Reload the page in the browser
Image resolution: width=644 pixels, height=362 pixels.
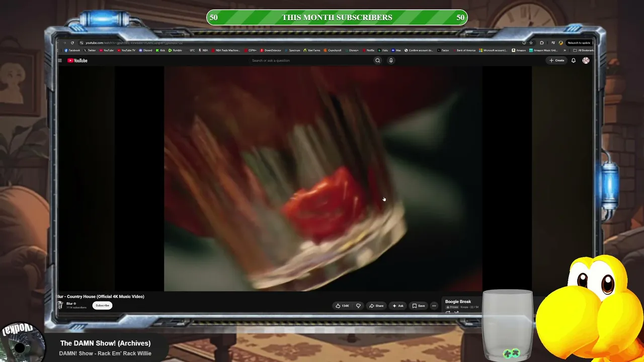click(x=72, y=43)
